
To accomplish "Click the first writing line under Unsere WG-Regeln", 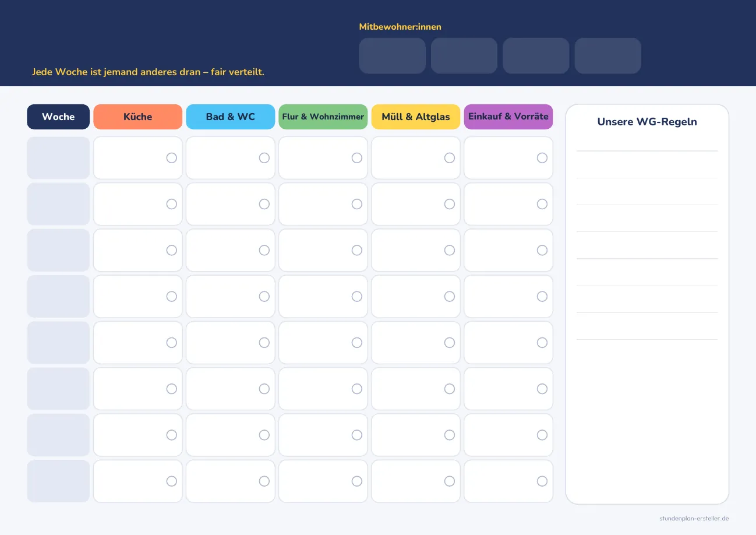I will point(647,150).
